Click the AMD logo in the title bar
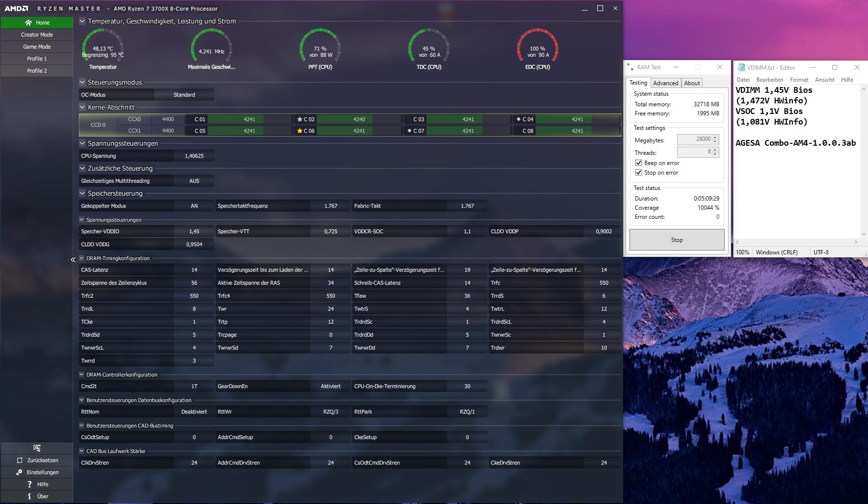868x504 pixels. click(x=16, y=9)
